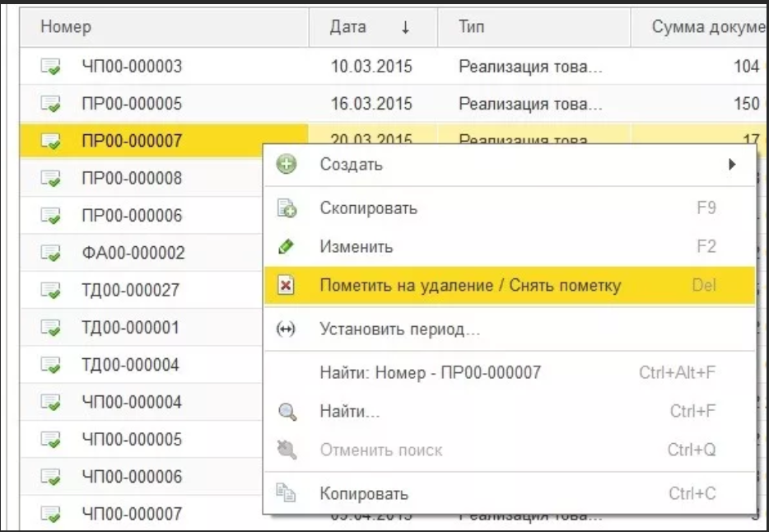
Task: Select document number ТД00-000004
Action: [x=130, y=364]
